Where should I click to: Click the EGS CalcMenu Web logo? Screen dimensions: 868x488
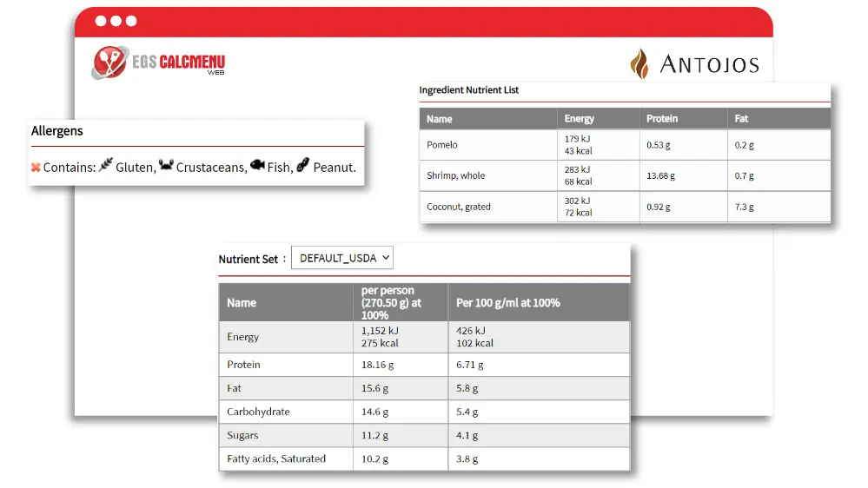pyautogui.click(x=158, y=63)
